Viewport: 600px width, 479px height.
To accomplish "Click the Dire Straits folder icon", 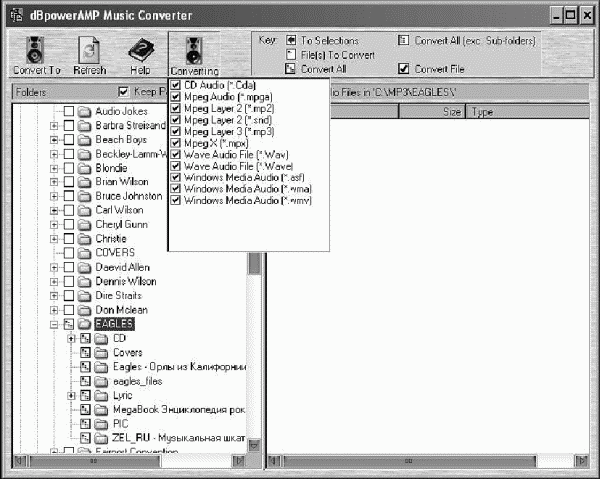I will click(84, 296).
